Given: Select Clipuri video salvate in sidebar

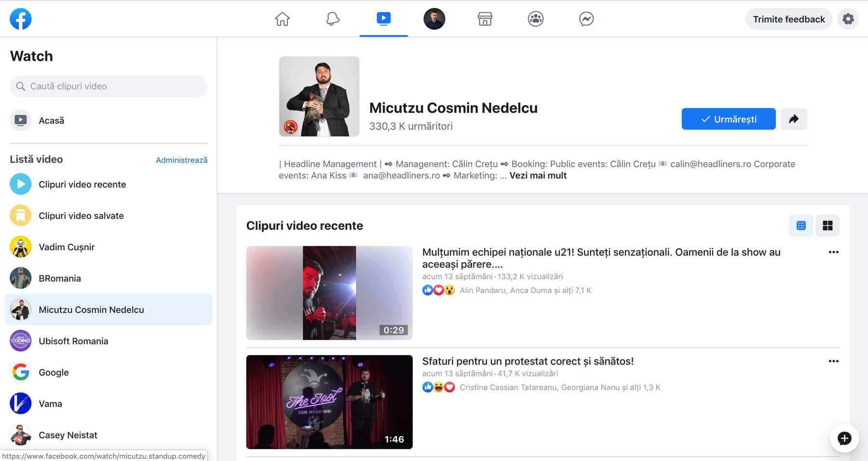Looking at the screenshot, I should (81, 216).
